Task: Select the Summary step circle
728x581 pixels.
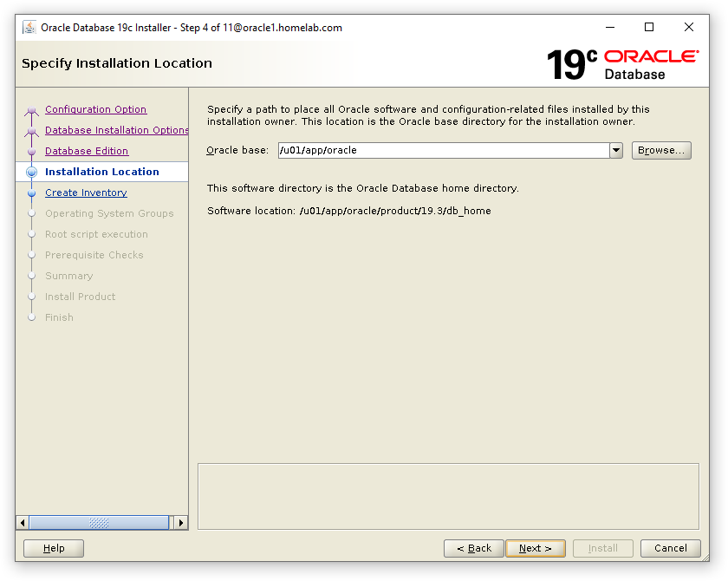Action: [31, 276]
